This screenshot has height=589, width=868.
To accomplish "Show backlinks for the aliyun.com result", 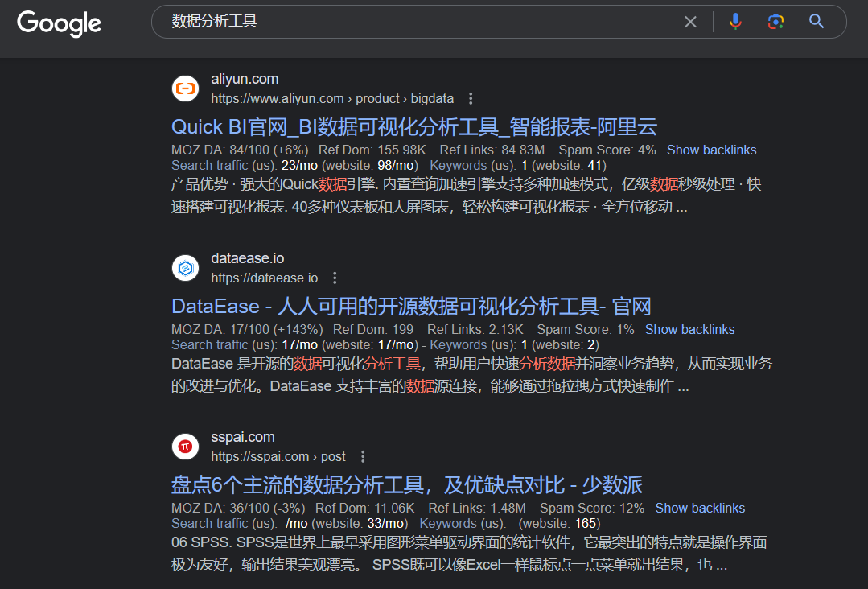I will [x=711, y=150].
